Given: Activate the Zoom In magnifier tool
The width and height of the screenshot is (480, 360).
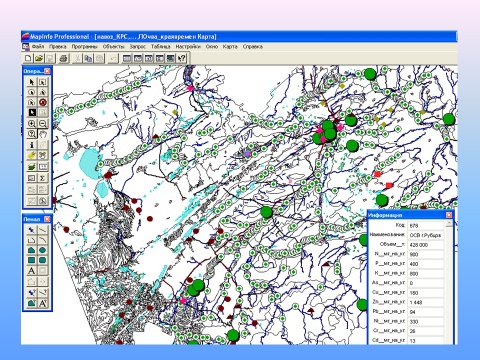Looking at the screenshot, I should (32, 123).
